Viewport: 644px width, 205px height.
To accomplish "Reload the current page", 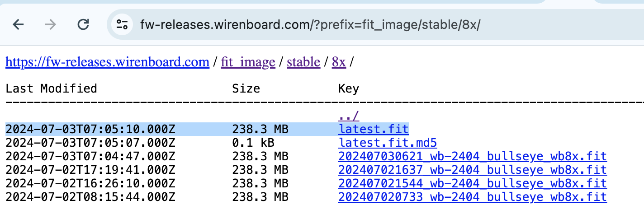I will tap(83, 24).
